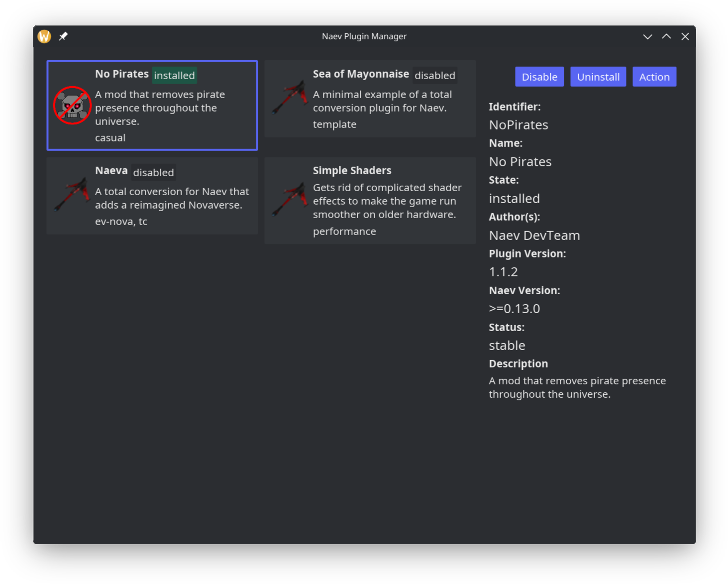Uninstall the No Pirates plugin
This screenshot has height=584, width=728.
pyautogui.click(x=598, y=77)
